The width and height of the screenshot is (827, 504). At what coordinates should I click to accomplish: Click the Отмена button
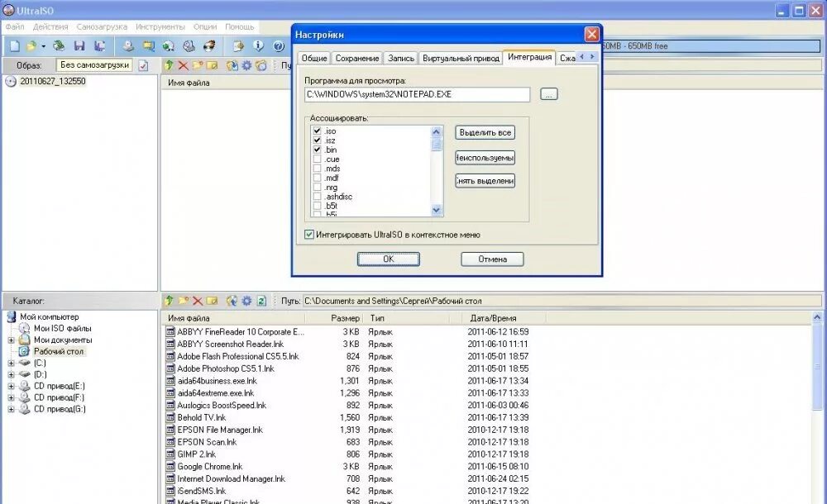pos(492,259)
